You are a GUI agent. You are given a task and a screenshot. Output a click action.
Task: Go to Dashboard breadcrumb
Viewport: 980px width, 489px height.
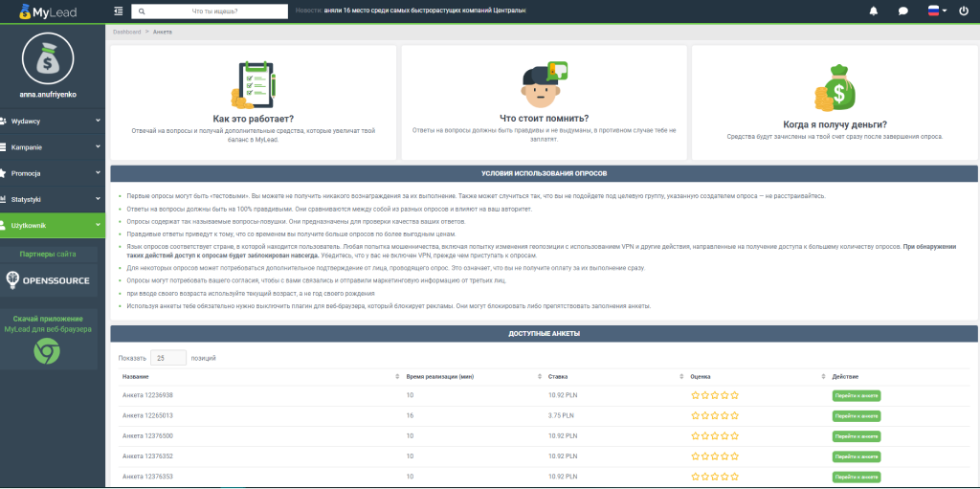127,32
